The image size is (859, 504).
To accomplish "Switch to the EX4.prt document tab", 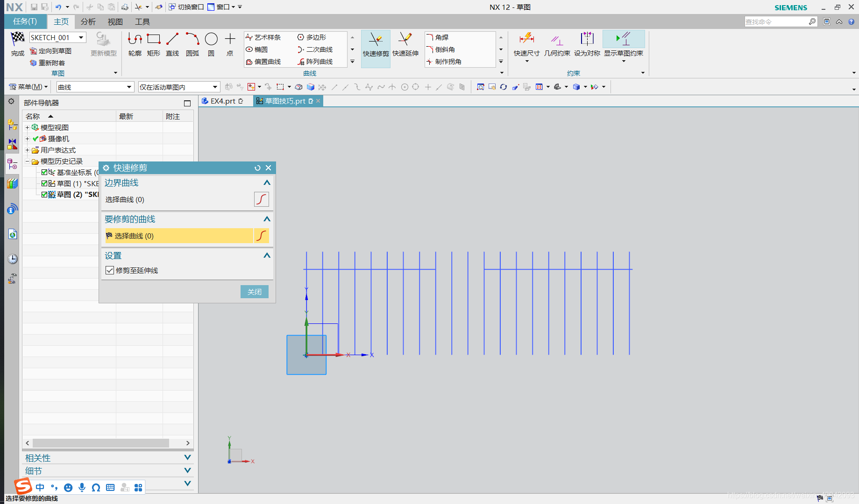I will 223,101.
